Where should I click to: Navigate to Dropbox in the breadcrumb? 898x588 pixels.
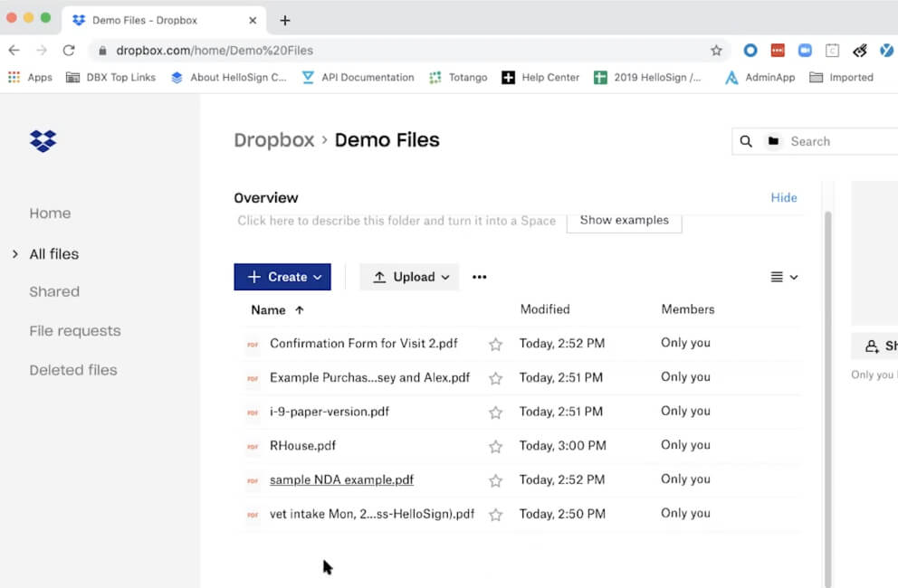click(274, 140)
